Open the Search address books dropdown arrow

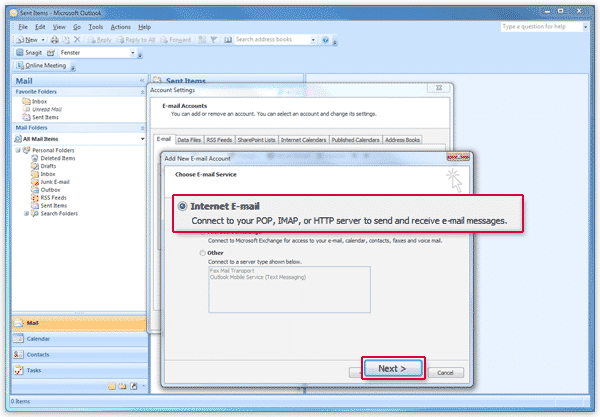click(313, 40)
